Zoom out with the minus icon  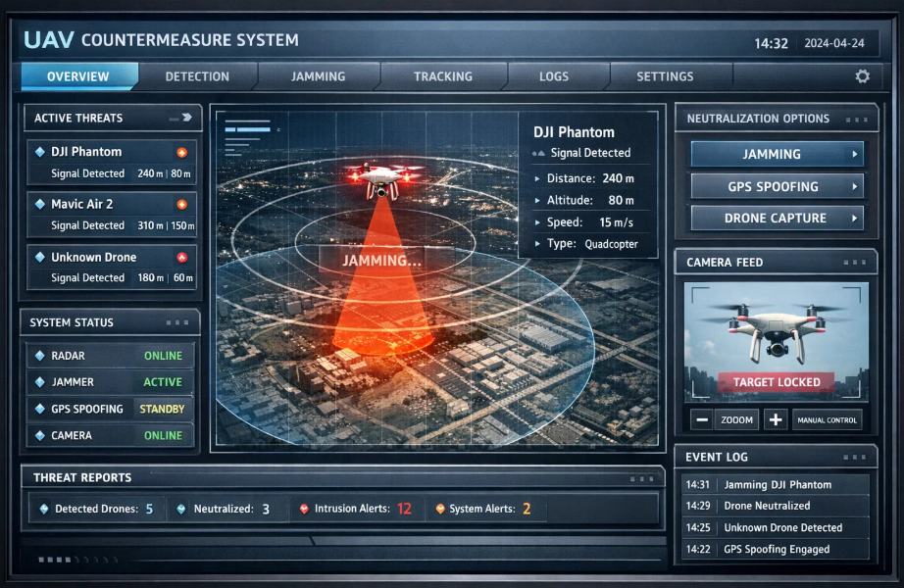(x=702, y=419)
